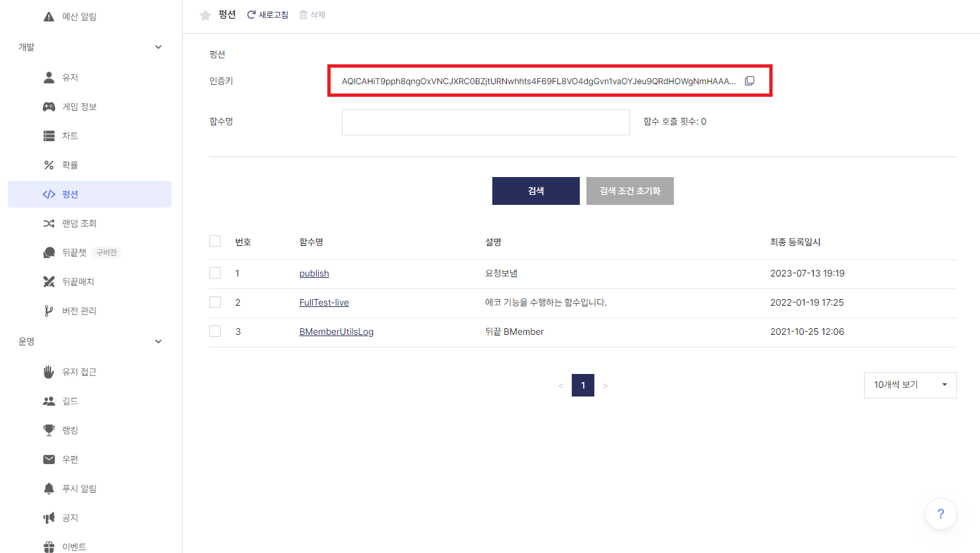Click the 공지 megaphone icon
Viewport: 980px width, 553px height.
coord(49,518)
